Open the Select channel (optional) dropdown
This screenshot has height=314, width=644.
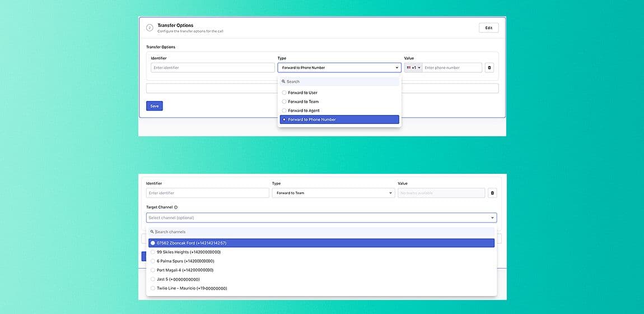(321, 218)
